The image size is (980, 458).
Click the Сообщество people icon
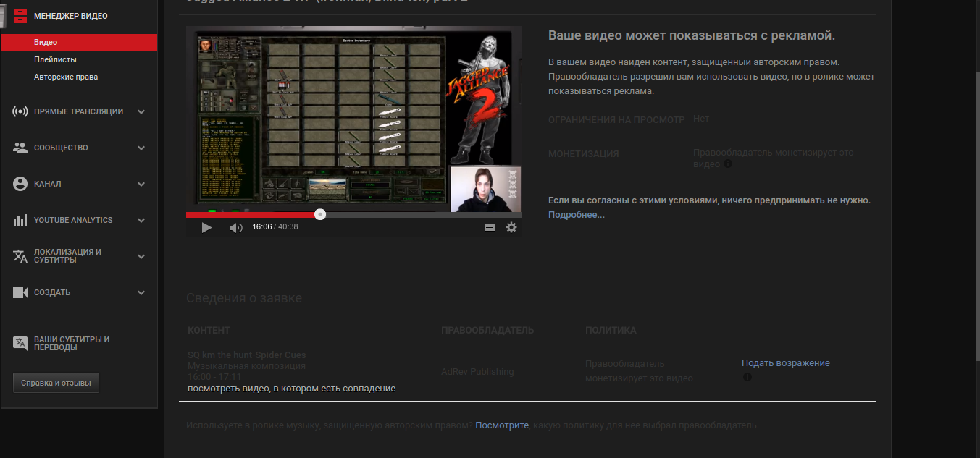click(x=19, y=147)
